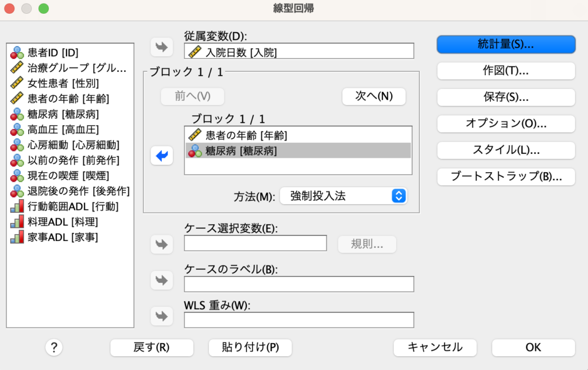Click the nominal icon beside 現在の喫煙 [喫煙]

17,176
